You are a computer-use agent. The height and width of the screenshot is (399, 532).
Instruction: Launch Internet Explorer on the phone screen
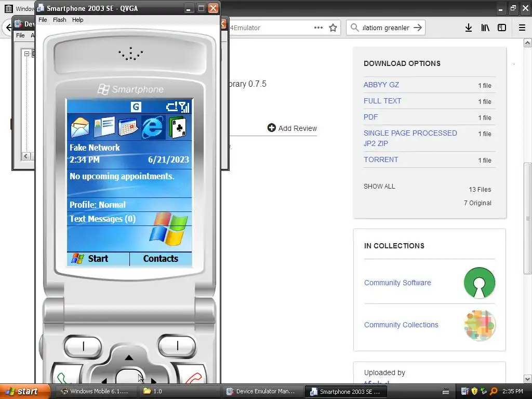153,127
